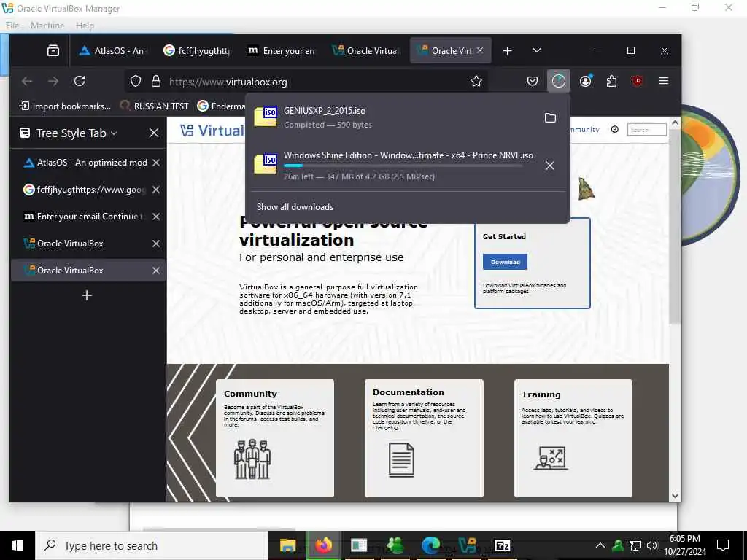Click Show all downloads
Image resolution: width=747 pixels, height=560 pixels.
(x=295, y=207)
